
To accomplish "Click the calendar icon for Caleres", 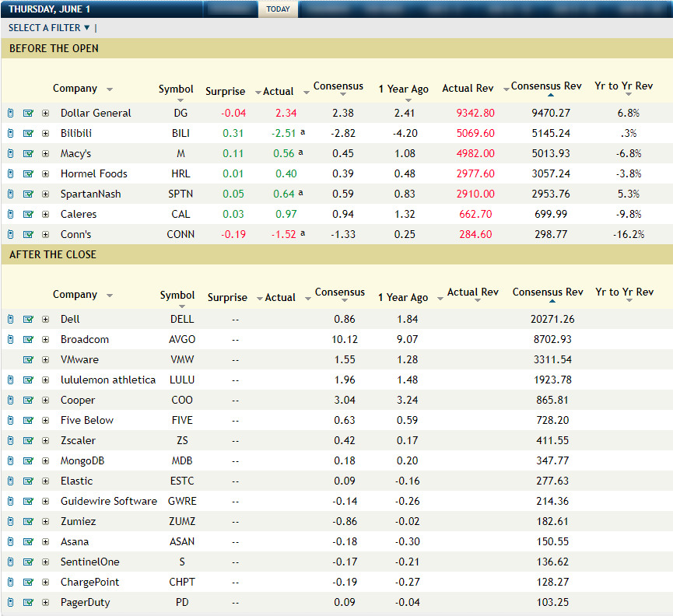I will click(28, 214).
